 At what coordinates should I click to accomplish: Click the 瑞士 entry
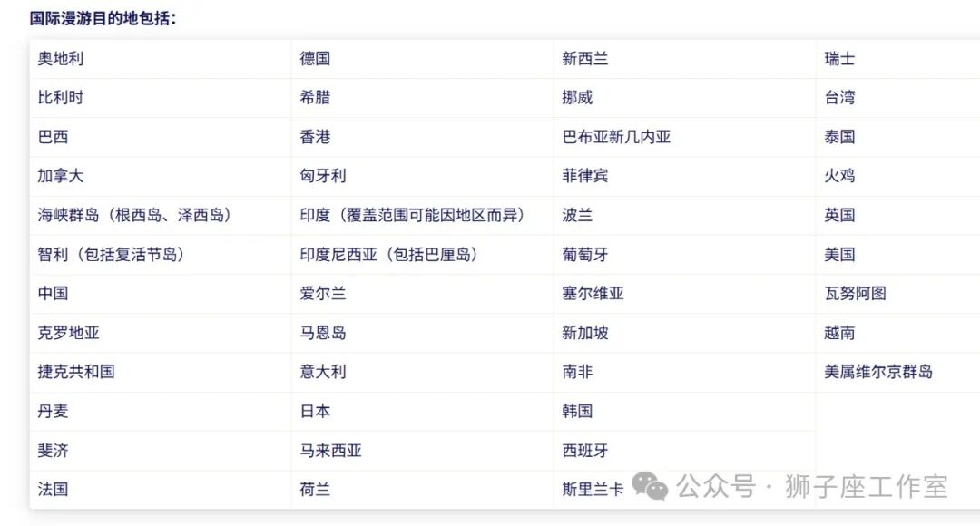[840, 59]
